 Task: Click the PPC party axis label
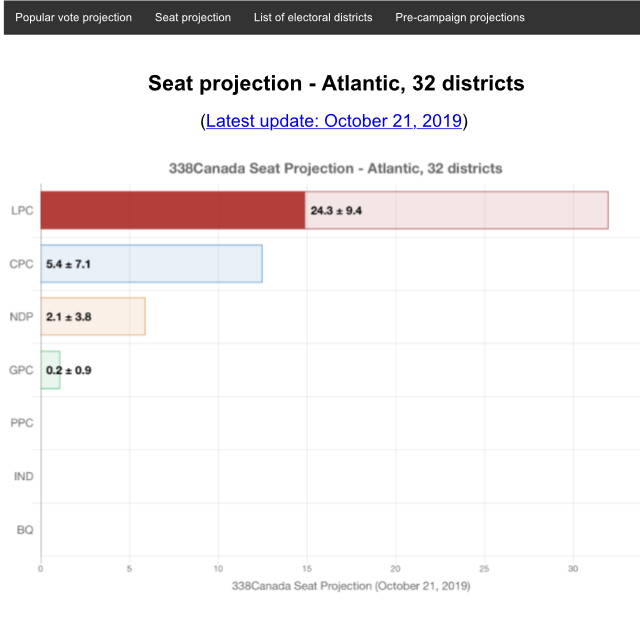tap(22, 423)
